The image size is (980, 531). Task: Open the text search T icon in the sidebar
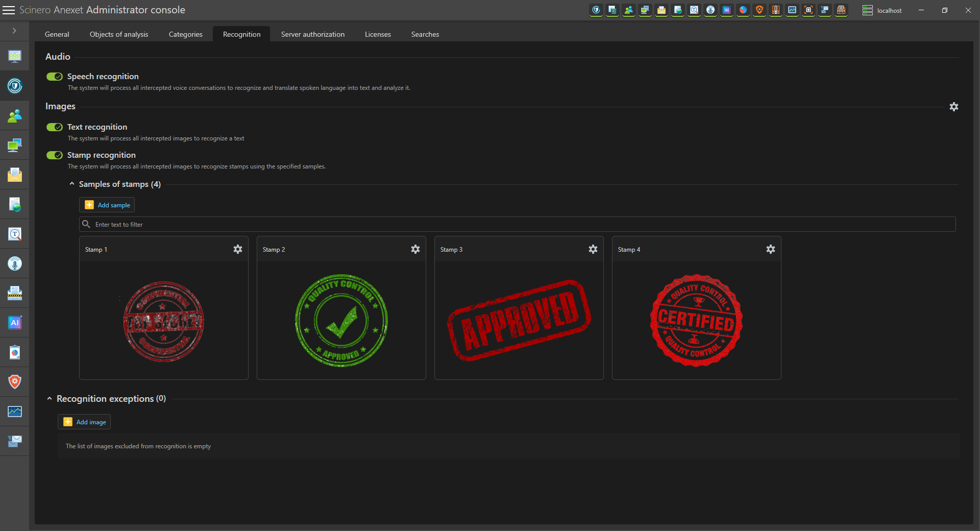[x=15, y=234]
